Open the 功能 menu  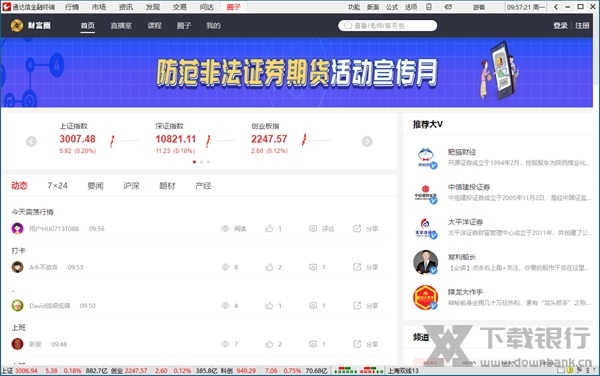pyautogui.click(x=354, y=7)
